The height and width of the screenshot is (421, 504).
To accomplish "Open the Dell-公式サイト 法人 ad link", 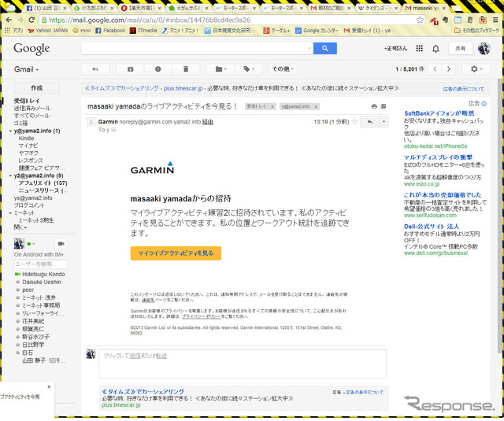I will coord(432,227).
